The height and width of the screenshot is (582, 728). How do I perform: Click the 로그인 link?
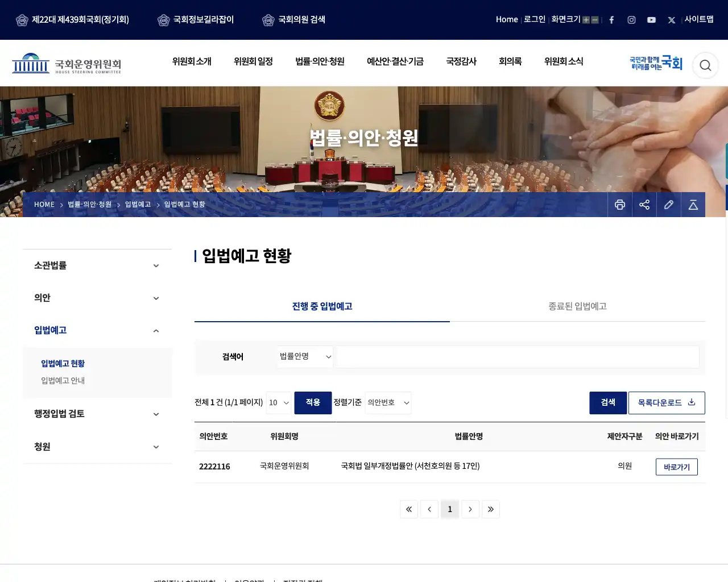tap(535, 19)
